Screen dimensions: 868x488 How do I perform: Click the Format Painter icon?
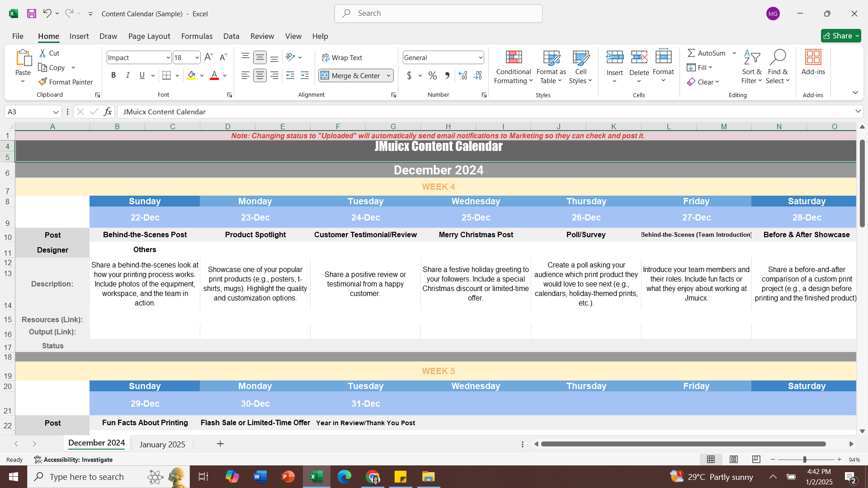point(42,82)
